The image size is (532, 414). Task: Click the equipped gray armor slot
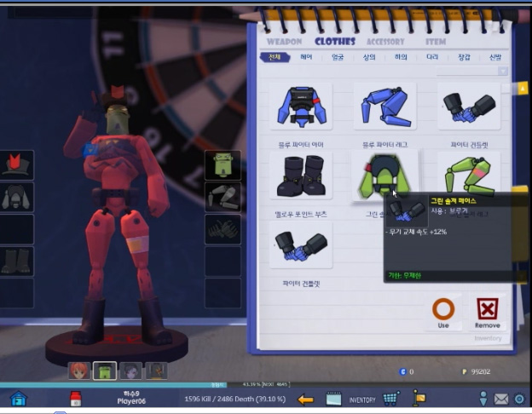click(x=16, y=198)
